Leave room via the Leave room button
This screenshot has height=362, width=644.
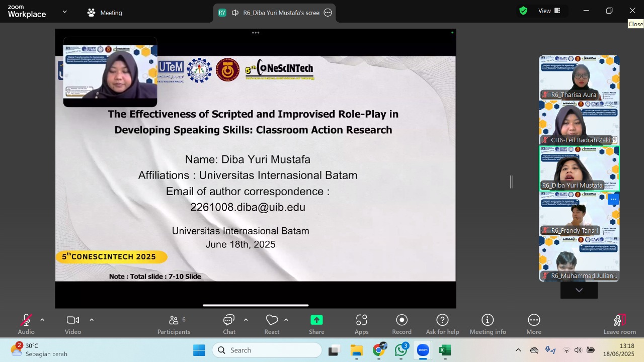coord(620,325)
